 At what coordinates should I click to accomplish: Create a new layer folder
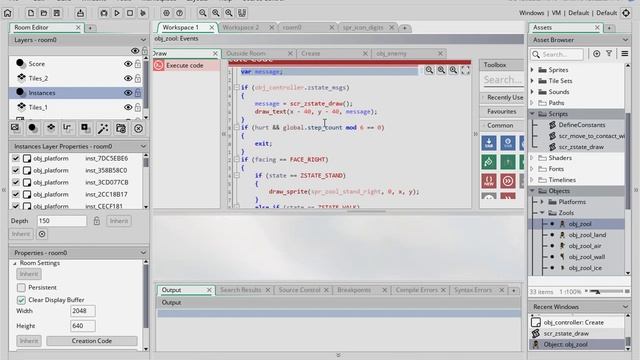click(x=121, y=128)
